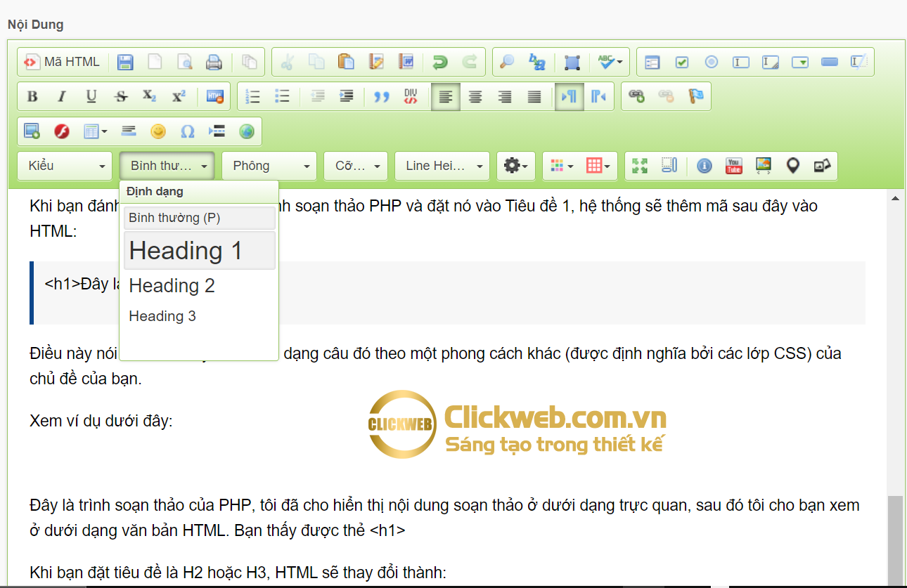Toggle underline formatting
The height and width of the screenshot is (588, 907).
(91, 97)
